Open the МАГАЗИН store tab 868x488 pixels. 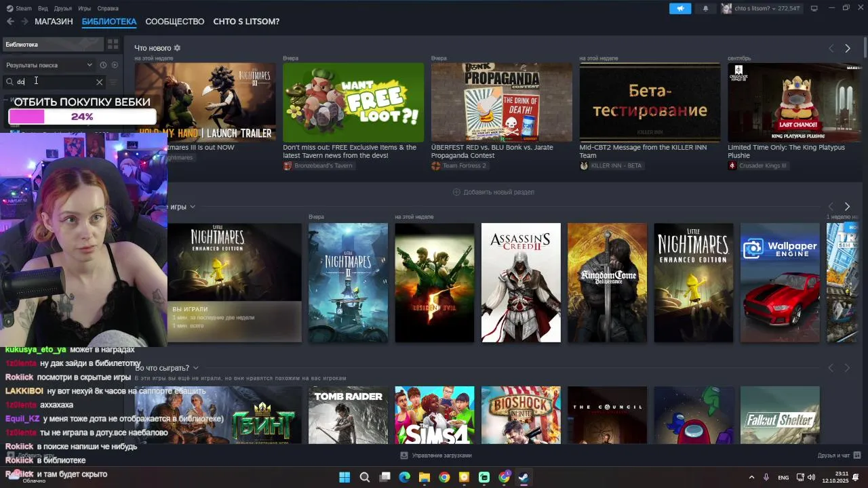[x=54, y=22]
